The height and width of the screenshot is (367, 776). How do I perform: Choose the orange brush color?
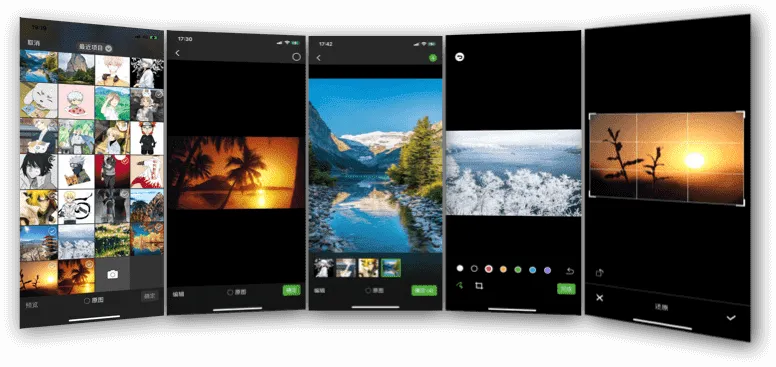503,270
